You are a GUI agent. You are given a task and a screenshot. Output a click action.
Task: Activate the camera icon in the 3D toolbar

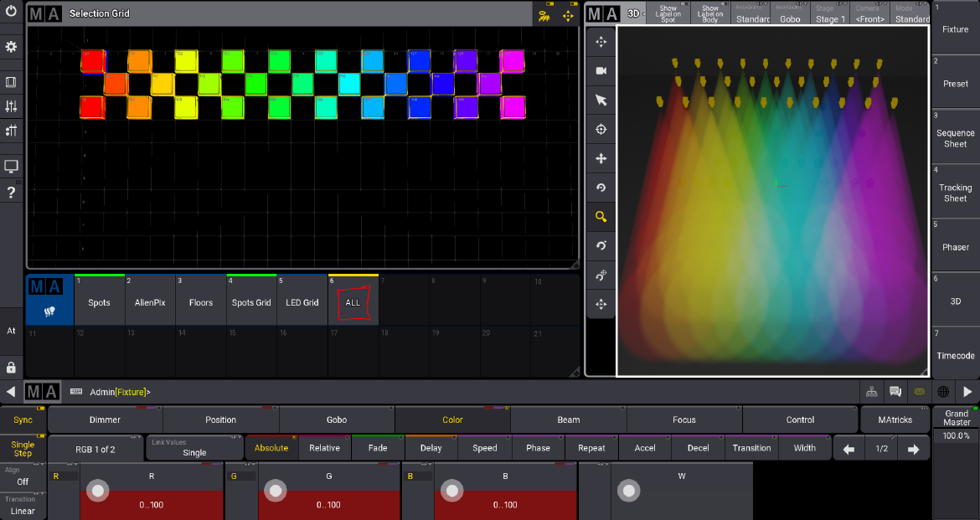(x=600, y=70)
